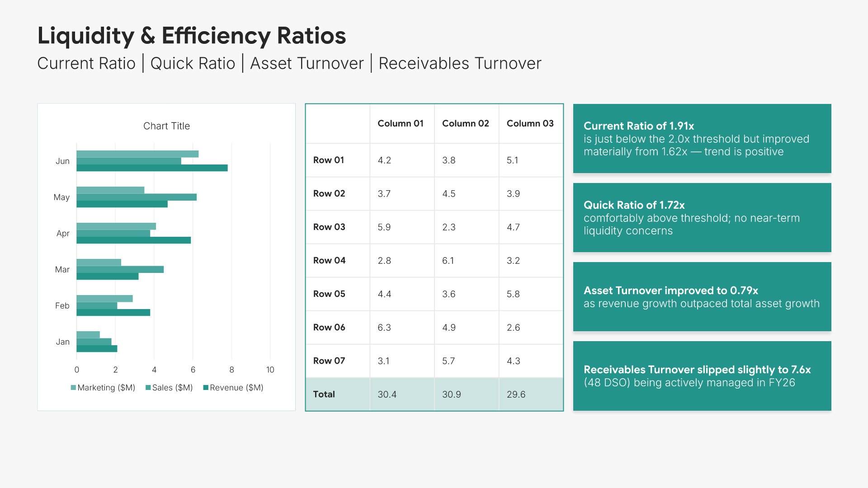Click the Receivables Turnover slipped card

pyautogui.click(x=702, y=375)
